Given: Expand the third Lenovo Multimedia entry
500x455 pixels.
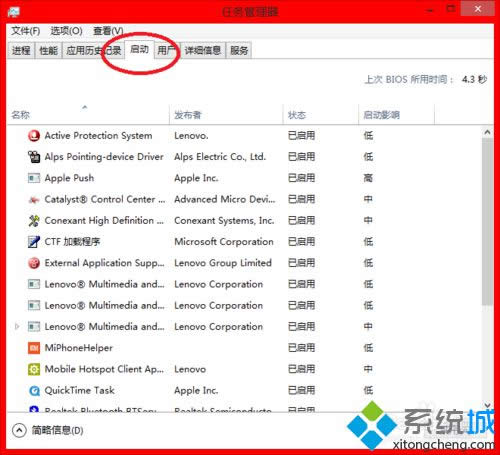Looking at the screenshot, I should coord(17,326).
